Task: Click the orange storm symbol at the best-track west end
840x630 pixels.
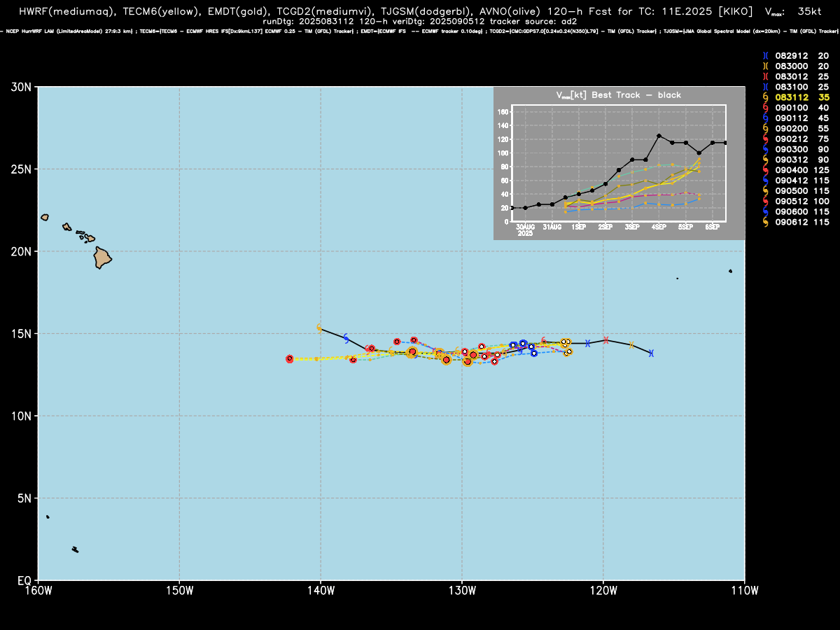Action: pos(320,327)
